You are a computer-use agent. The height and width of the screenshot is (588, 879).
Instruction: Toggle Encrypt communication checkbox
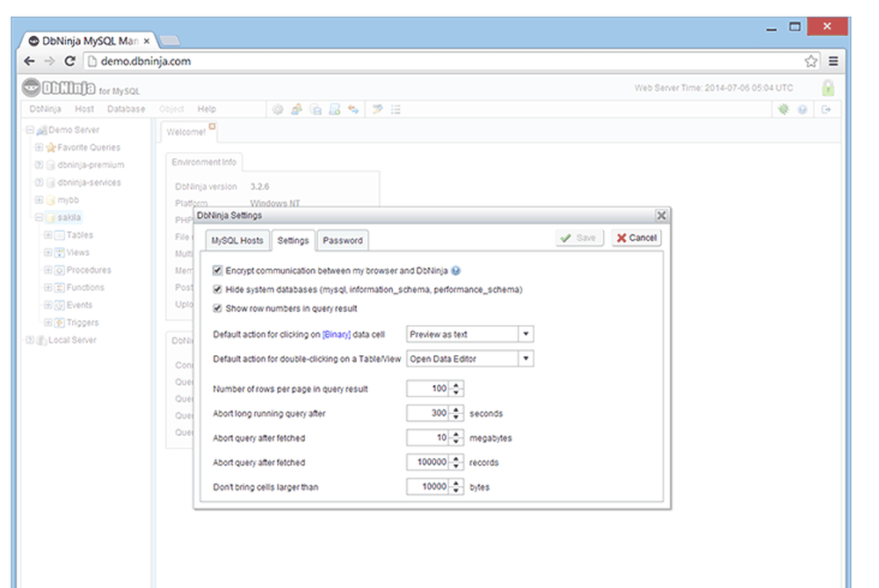click(217, 271)
